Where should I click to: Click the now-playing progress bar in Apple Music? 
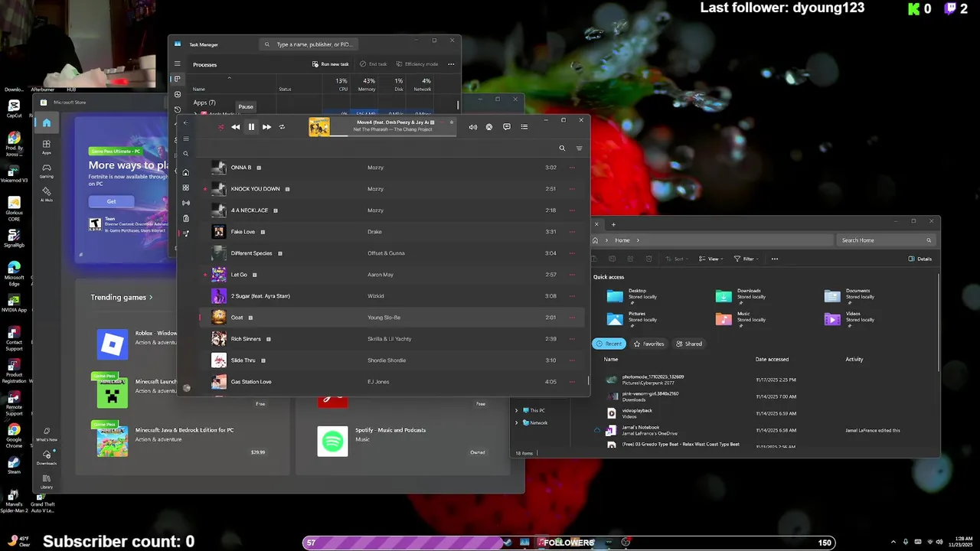[x=394, y=135]
